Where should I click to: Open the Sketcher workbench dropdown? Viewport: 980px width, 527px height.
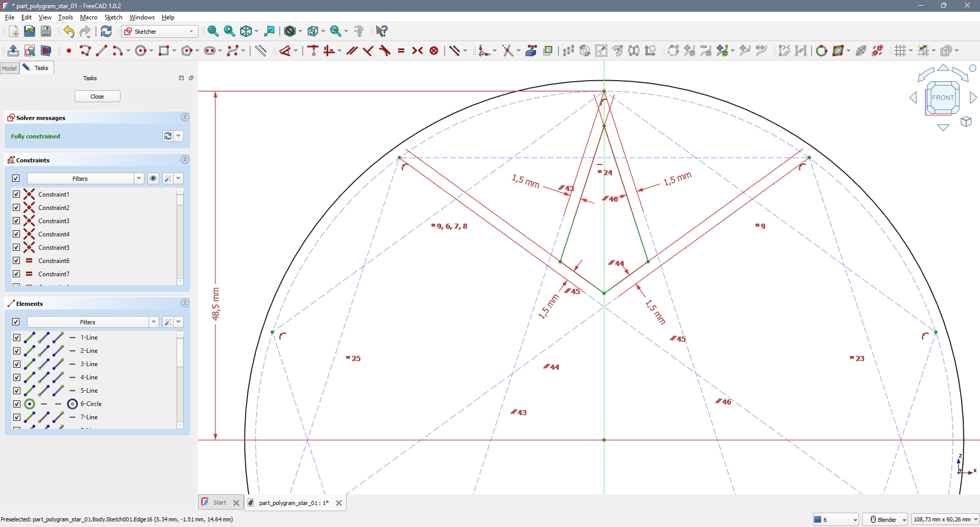click(160, 32)
